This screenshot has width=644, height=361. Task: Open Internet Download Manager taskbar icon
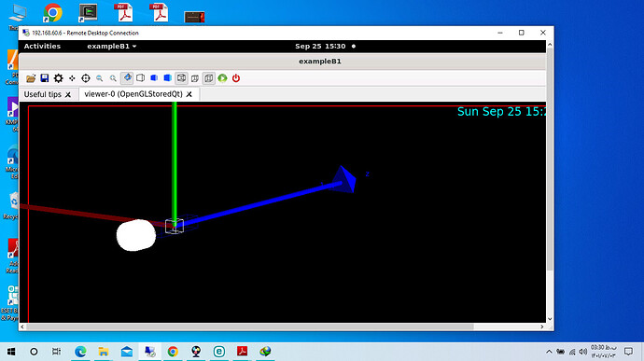[265, 352]
